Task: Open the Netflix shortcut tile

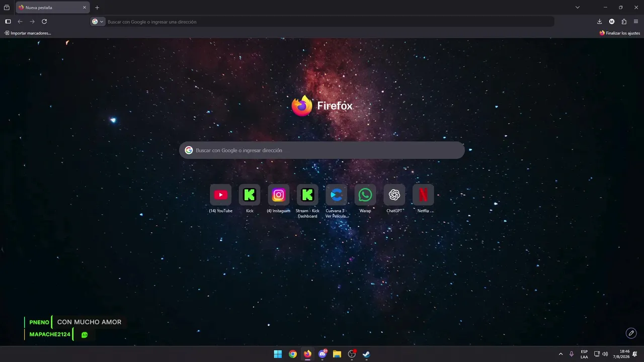Action: (423, 195)
